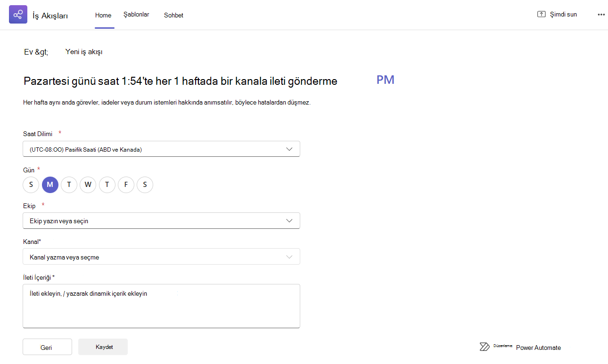Expand the Kanal channel dropdown chevron
The height and width of the screenshot is (364, 608).
tap(289, 257)
